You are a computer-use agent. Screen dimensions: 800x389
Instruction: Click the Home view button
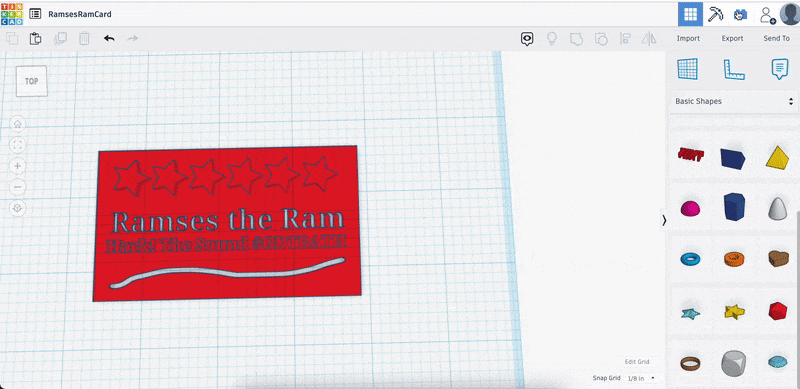[x=18, y=124]
